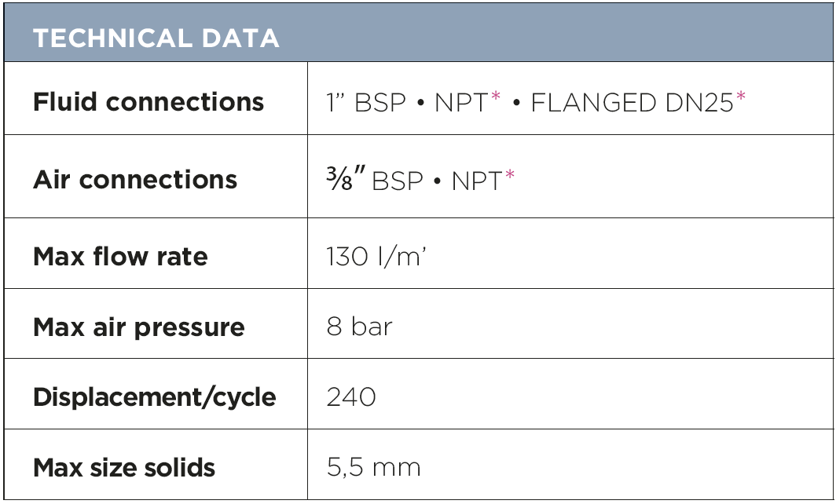The height and width of the screenshot is (504, 836).
Task: Select the 5,5 mm solids value
Action: (x=373, y=468)
